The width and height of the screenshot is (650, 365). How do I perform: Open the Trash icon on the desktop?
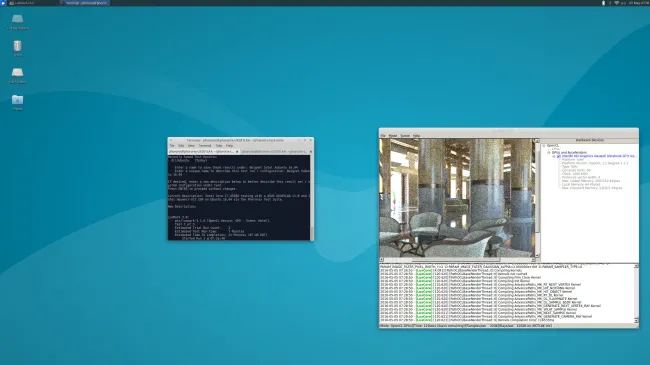point(17,48)
